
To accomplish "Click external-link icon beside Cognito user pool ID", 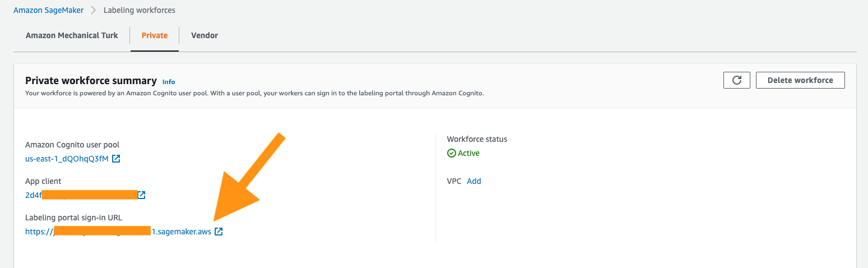I will tap(116, 159).
